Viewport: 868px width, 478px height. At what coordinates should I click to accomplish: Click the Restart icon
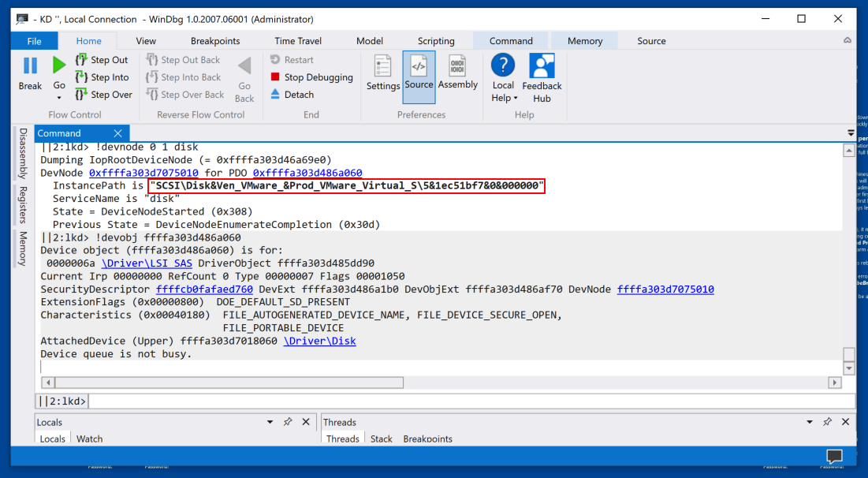275,59
